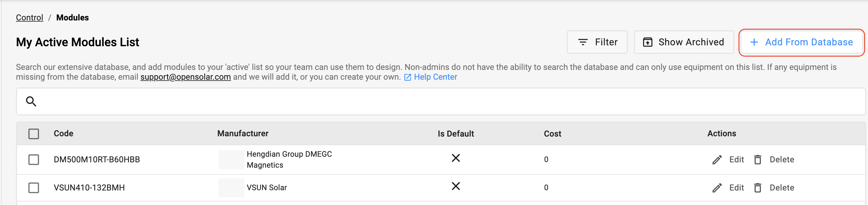The height and width of the screenshot is (205, 868).
Task: Open the Filter options
Action: coord(597,42)
